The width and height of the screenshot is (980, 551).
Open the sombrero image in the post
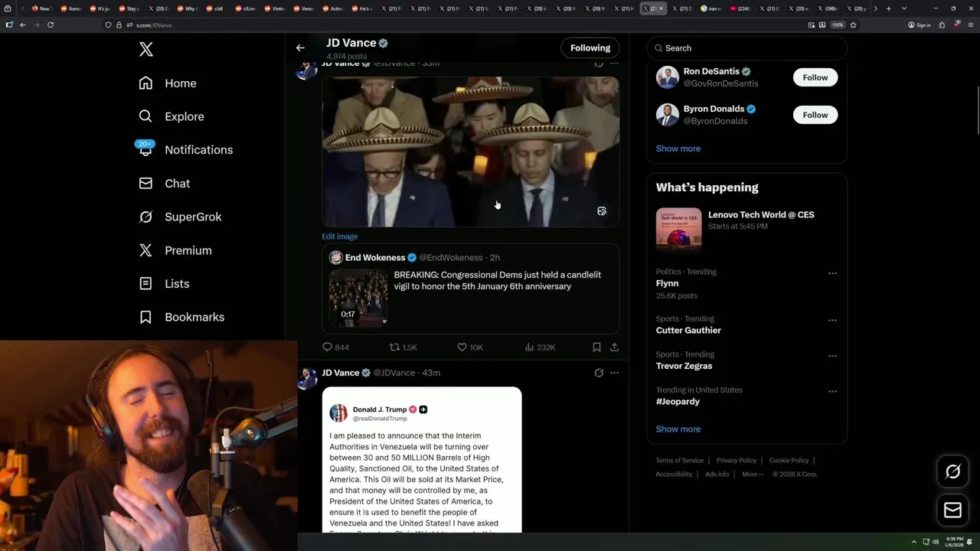[470, 152]
